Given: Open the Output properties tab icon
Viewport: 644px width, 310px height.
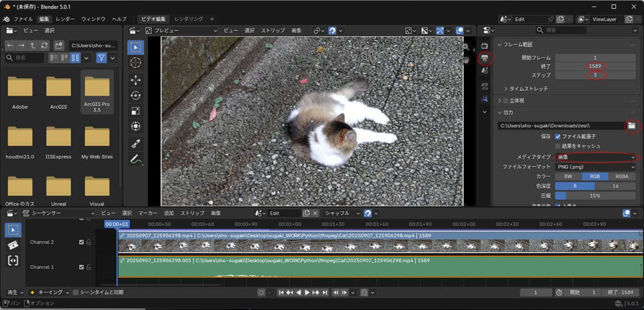Looking at the screenshot, I should 485,58.
